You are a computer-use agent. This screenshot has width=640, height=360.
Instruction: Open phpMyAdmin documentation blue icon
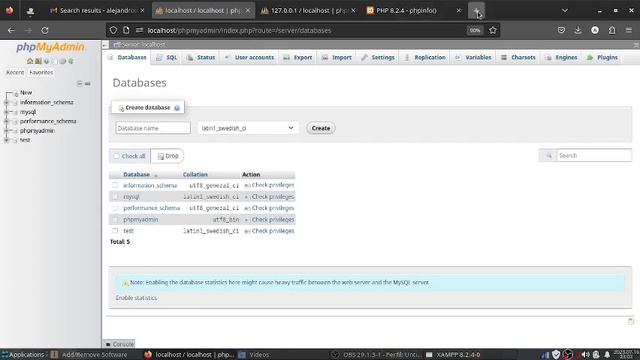pyautogui.click(x=47, y=61)
